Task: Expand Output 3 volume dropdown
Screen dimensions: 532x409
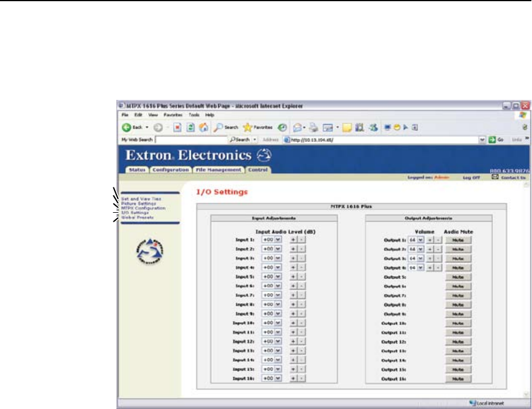Action: point(420,258)
